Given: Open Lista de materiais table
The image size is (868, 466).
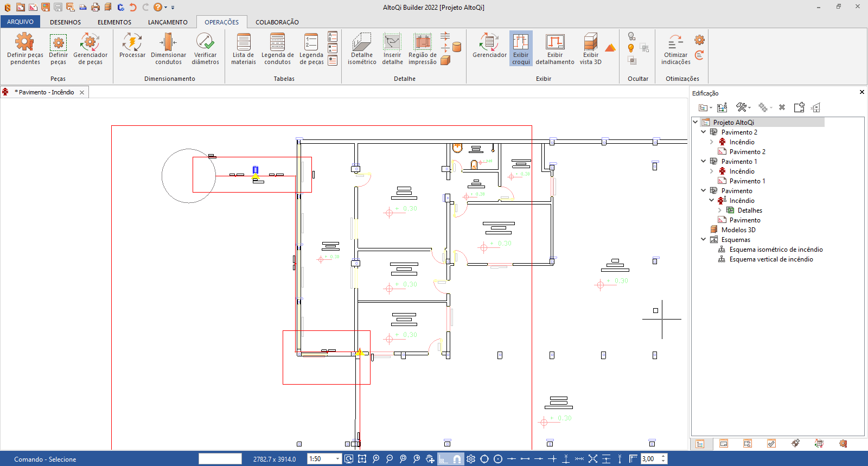Looking at the screenshot, I should point(244,48).
